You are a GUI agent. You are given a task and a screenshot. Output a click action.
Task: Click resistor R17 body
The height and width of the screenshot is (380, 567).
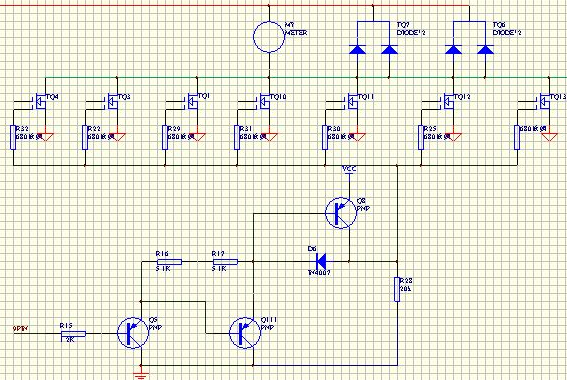(225, 262)
